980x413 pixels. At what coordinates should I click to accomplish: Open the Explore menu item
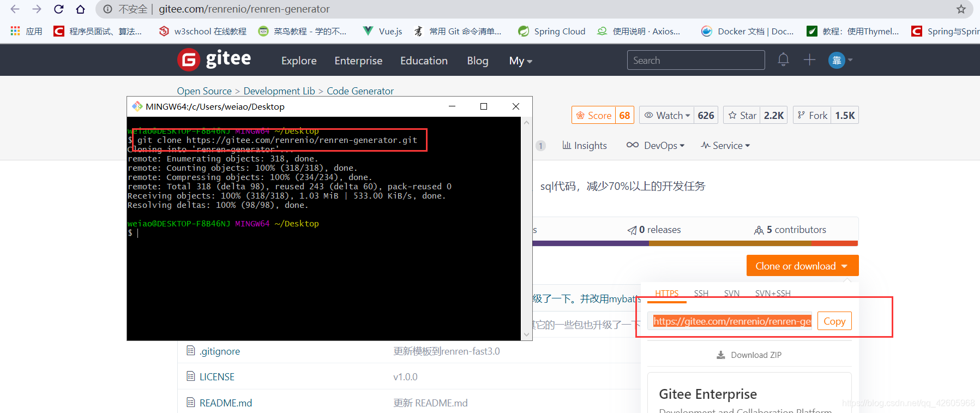(x=299, y=61)
